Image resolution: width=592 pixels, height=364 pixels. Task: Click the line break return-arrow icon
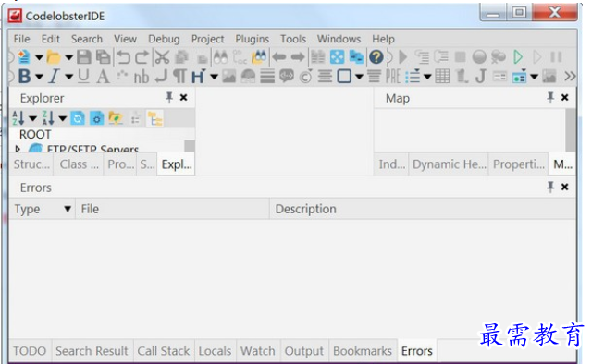coord(162,77)
